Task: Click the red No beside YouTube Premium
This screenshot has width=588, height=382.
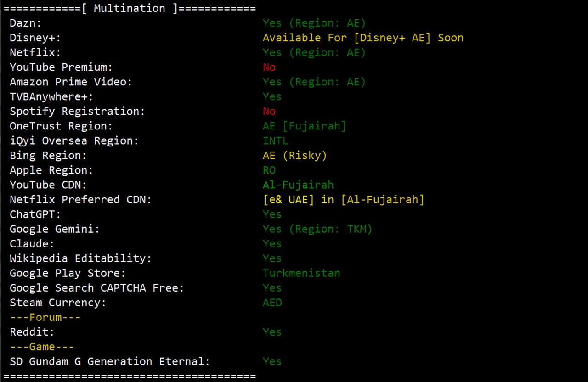Action: [x=269, y=67]
